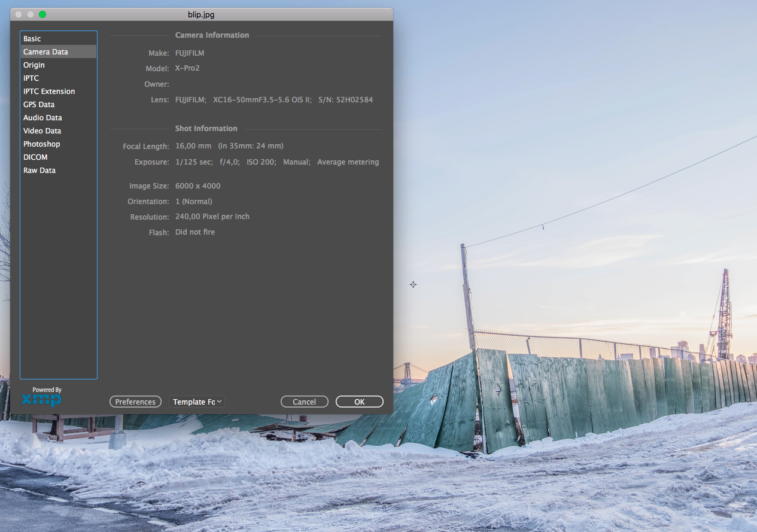Viewport: 757px width, 532px height.
Task: Open the Template Folder dropdown
Action: click(x=197, y=402)
